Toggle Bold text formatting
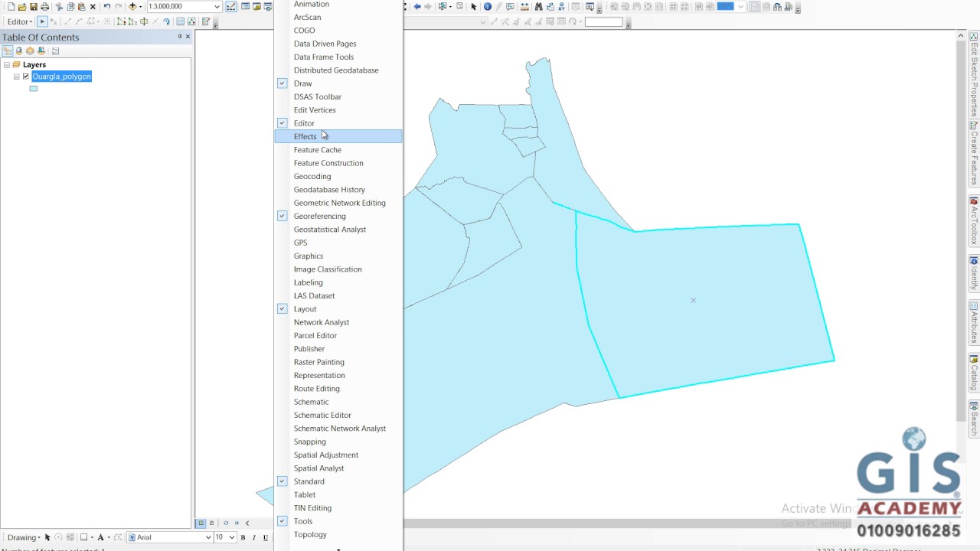The width and height of the screenshot is (980, 551). [243, 537]
